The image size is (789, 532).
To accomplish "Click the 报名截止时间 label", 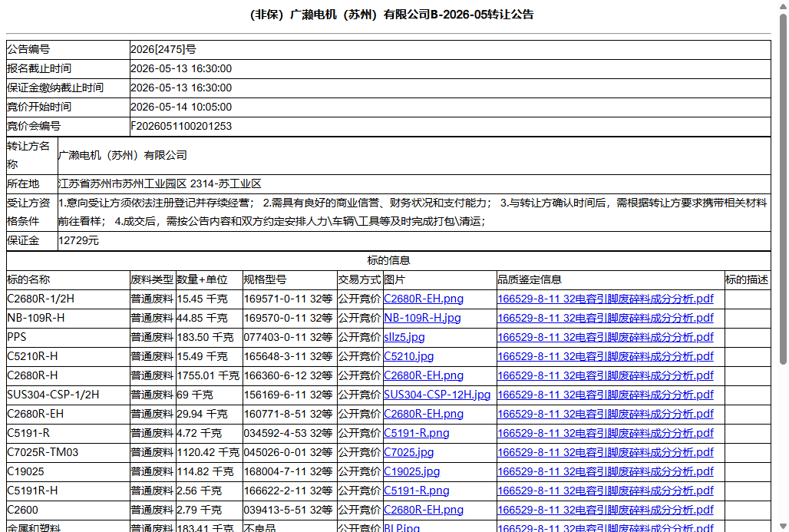I will pyautogui.click(x=38, y=68).
